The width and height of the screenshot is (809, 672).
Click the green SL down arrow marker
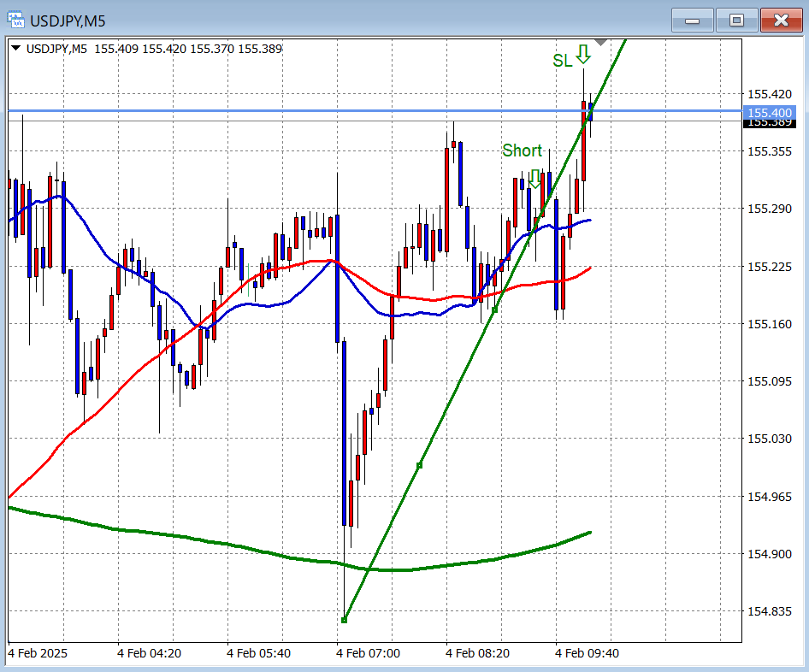[583, 56]
